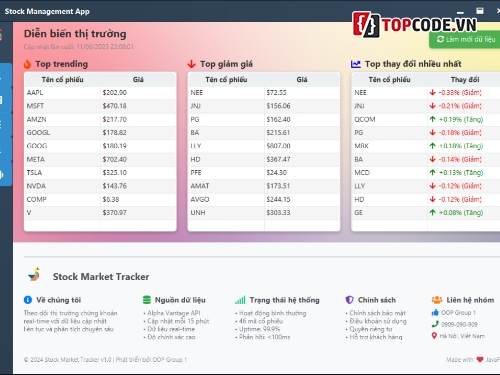Click the location pin icon beside Hà Nội

pos(434,336)
